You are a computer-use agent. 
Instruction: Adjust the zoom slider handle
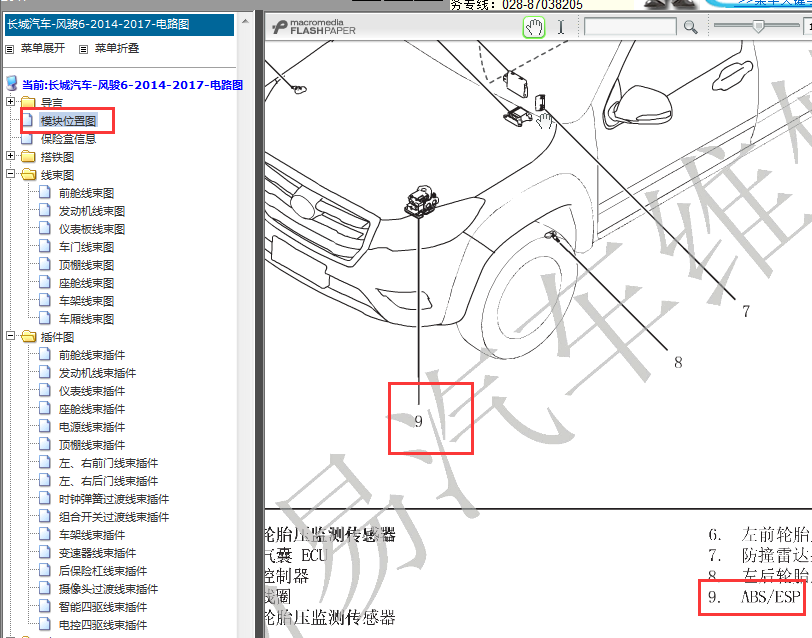pyautogui.click(x=758, y=26)
